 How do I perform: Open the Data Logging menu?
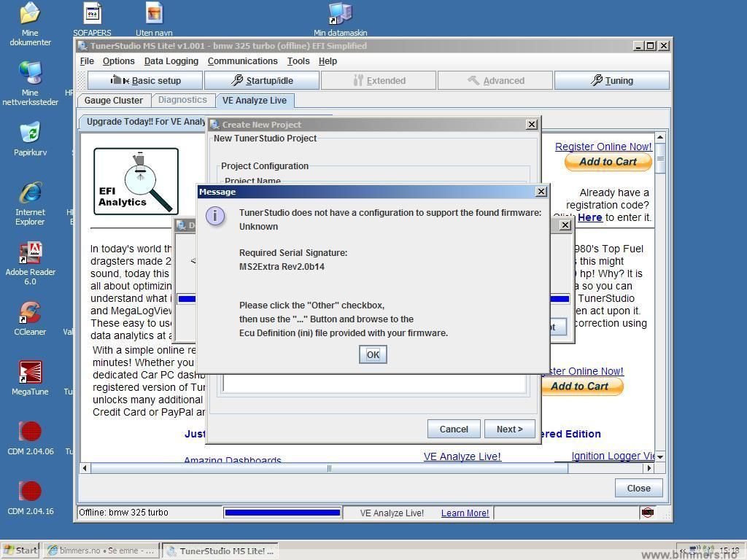pyautogui.click(x=171, y=61)
